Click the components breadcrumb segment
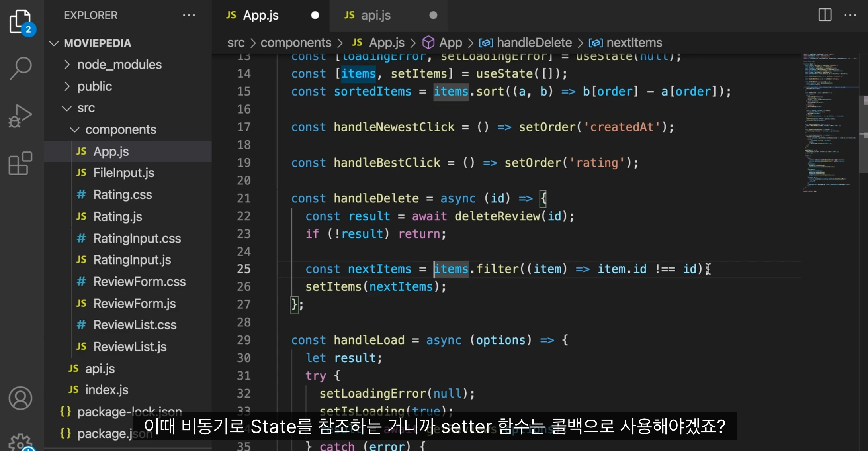Screen dimensions: 868x451 tap(296, 43)
